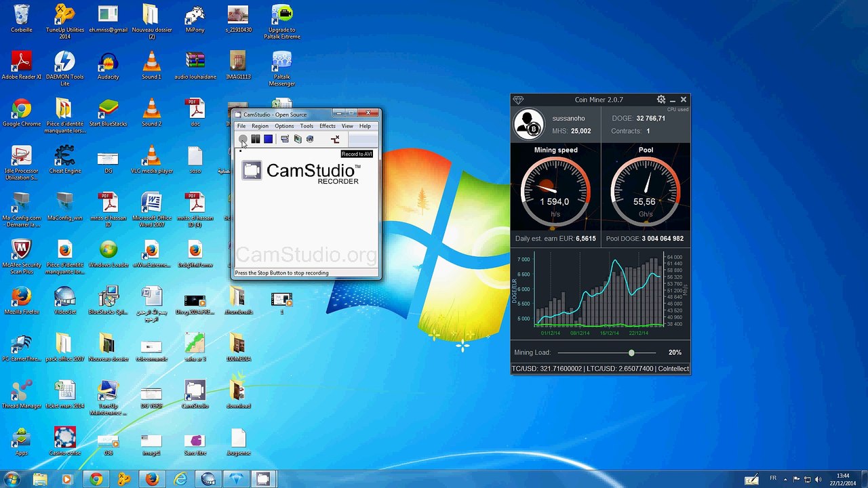868x488 pixels.
Task: Click 'Press the Stop Button to stop recording' status text
Action: [x=281, y=273]
